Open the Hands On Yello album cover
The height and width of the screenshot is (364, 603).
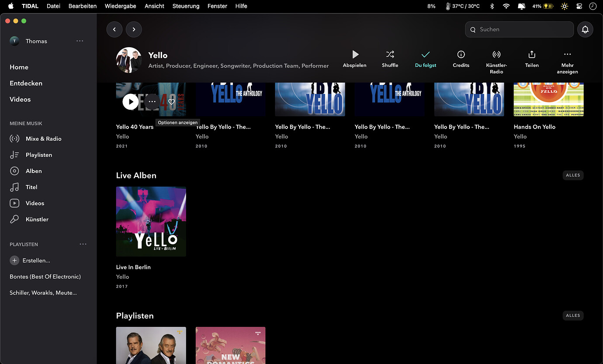coord(548,99)
